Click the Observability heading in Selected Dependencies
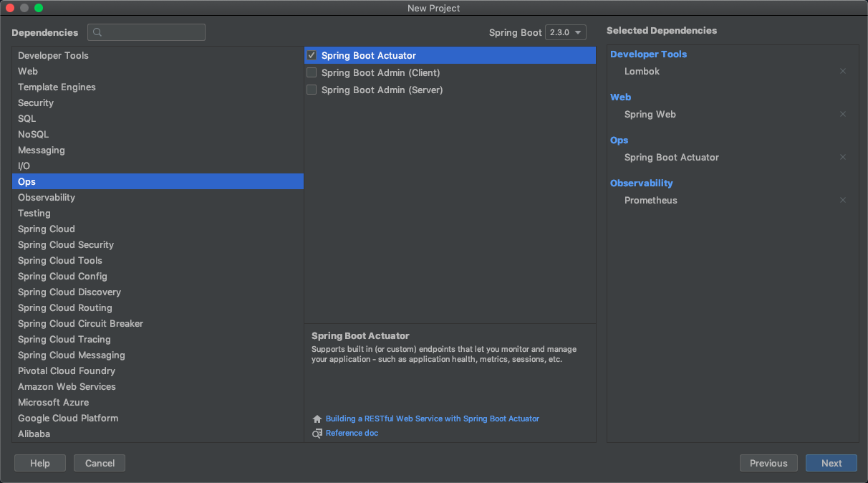 (642, 183)
